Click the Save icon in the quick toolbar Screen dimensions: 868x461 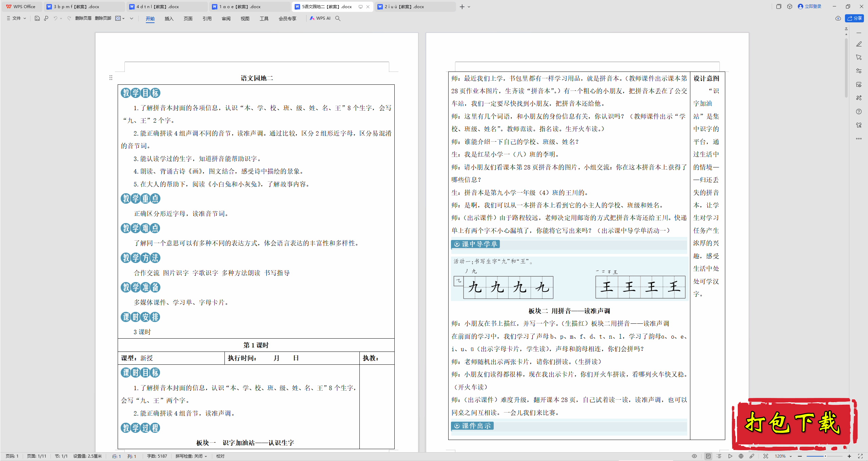(37, 18)
